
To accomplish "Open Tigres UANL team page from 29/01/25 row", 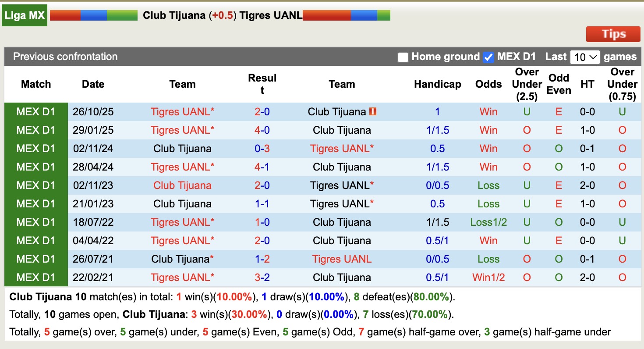I will pyautogui.click(x=182, y=130).
